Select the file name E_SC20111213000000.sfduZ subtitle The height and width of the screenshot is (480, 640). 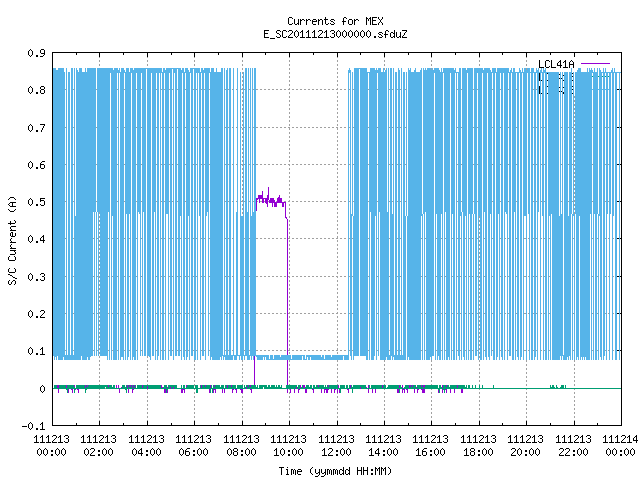click(x=335, y=34)
